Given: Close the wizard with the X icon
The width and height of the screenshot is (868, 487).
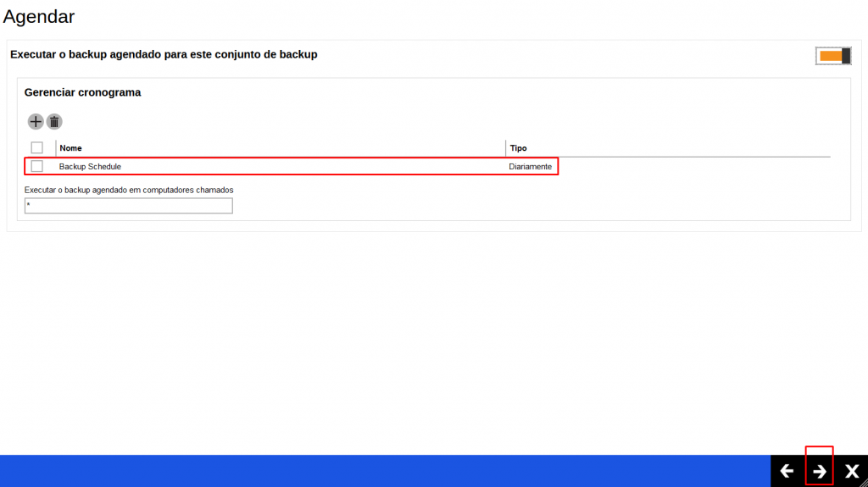Looking at the screenshot, I should tap(852, 472).
